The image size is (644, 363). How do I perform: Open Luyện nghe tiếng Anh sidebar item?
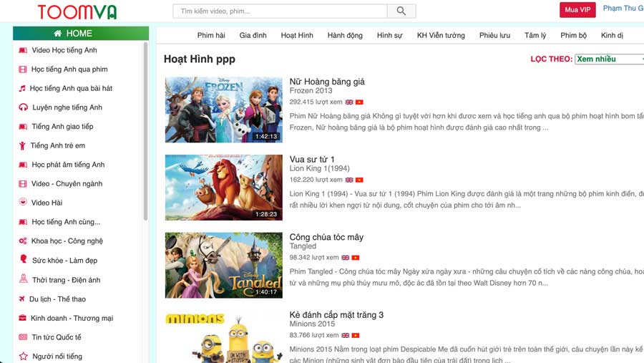coord(67,107)
